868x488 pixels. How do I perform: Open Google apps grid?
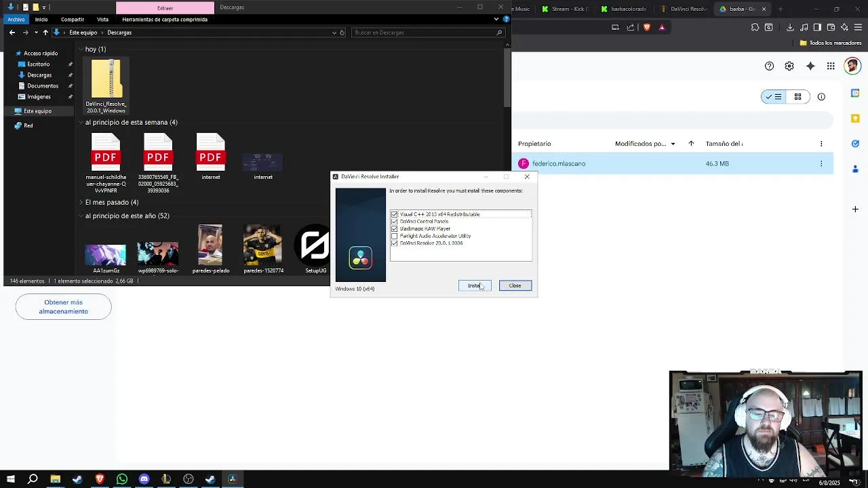831,66
